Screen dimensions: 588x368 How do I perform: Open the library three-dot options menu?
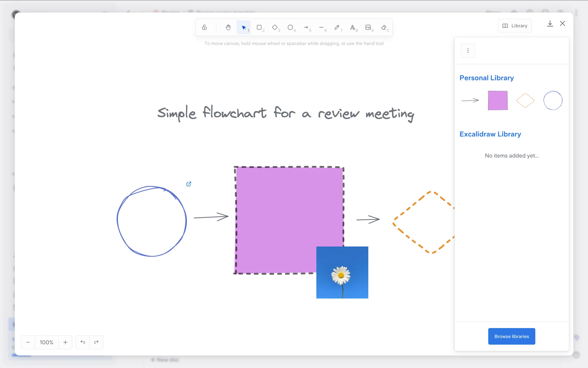pos(468,51)
